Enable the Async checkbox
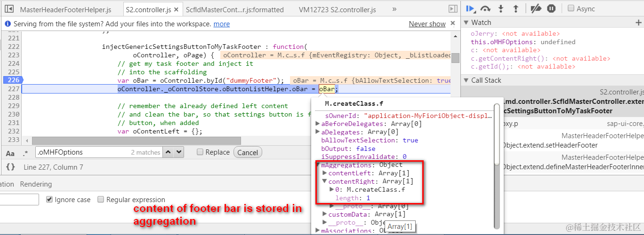This screenshot has width=644, height=235. [571, 8]
